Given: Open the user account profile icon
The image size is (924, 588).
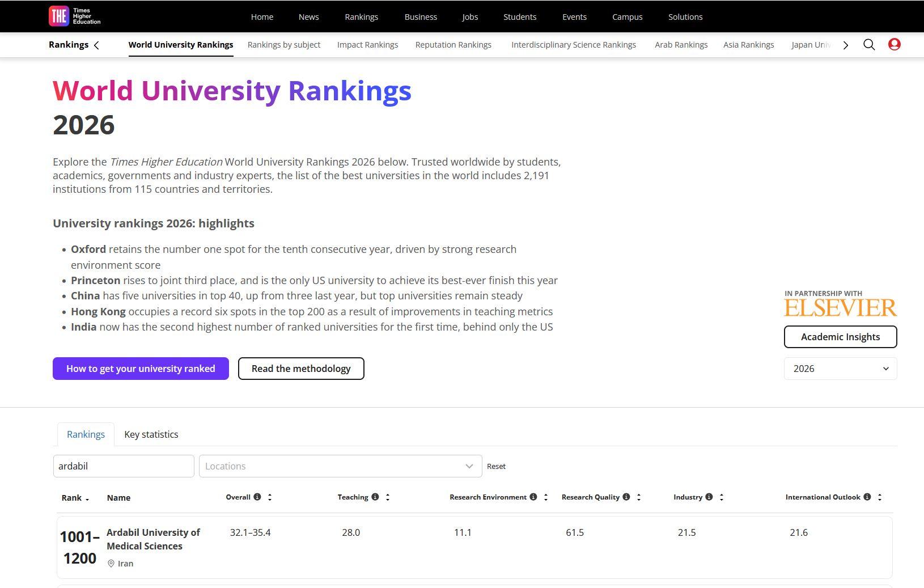Looking at the screenshot, I should pos(894,44).
